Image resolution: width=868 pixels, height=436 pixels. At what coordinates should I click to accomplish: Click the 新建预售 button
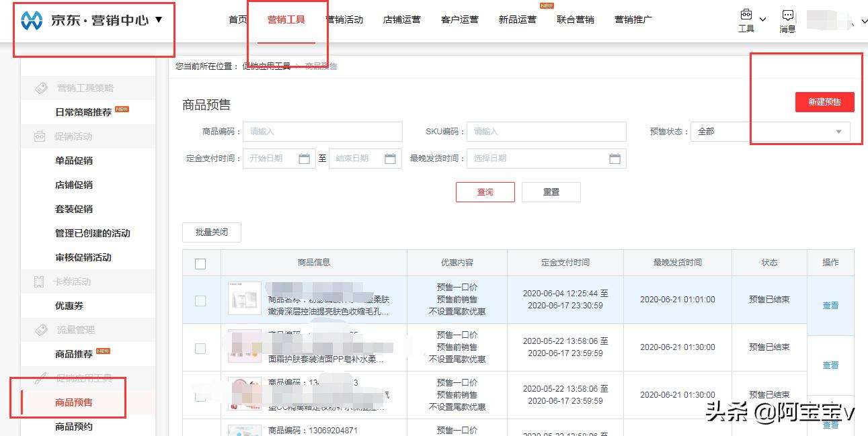click(x=825, y=102)
